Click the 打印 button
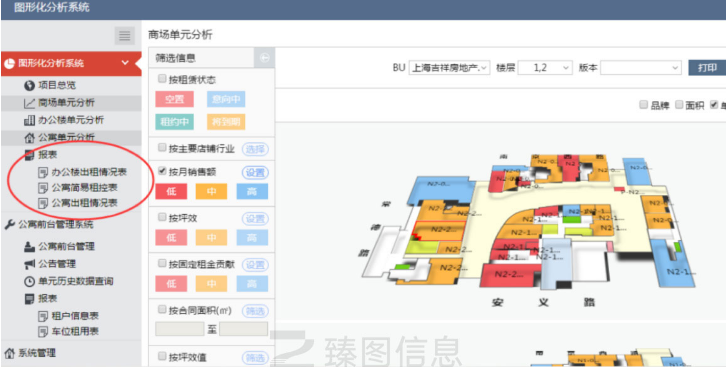This screenshot has width=726, height=367. coord(707,68)
